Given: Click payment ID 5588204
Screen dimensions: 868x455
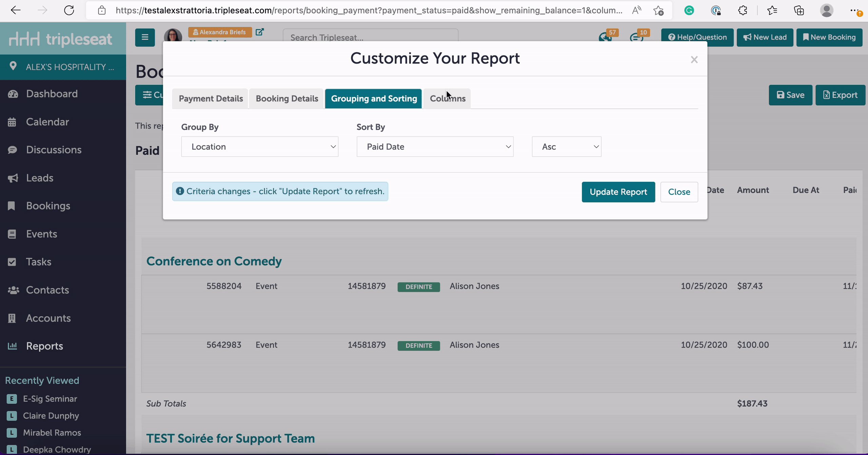Looking at the screenshot, I should [x=224, y=286].
